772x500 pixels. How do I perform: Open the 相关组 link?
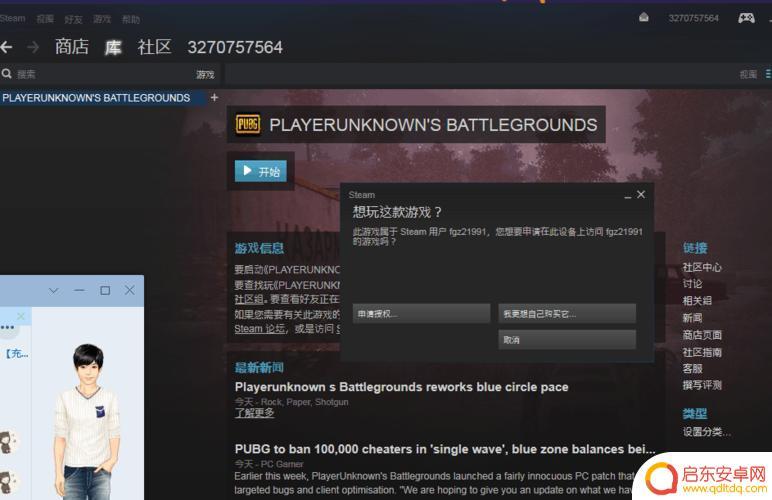coord(697,301)
